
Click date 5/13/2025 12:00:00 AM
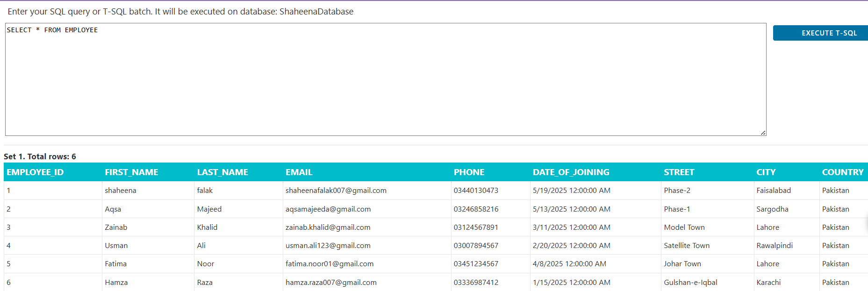(x=572, y=209)
